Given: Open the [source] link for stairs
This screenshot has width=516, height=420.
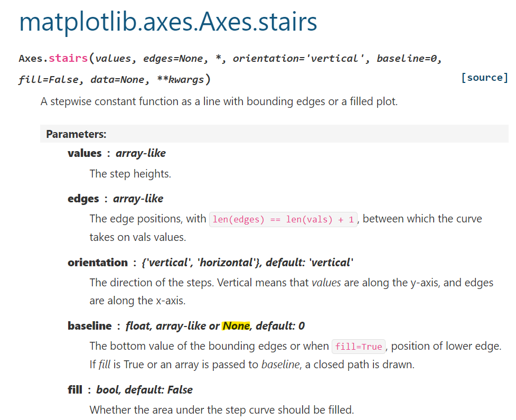Looking at the screenshot, I should tap(484, 77).
